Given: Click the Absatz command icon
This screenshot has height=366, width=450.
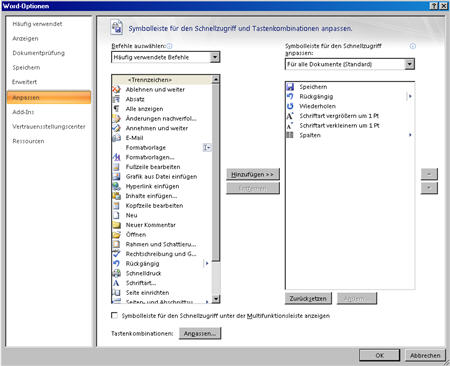Looking at the screenshot, I should tap(116, 99).
